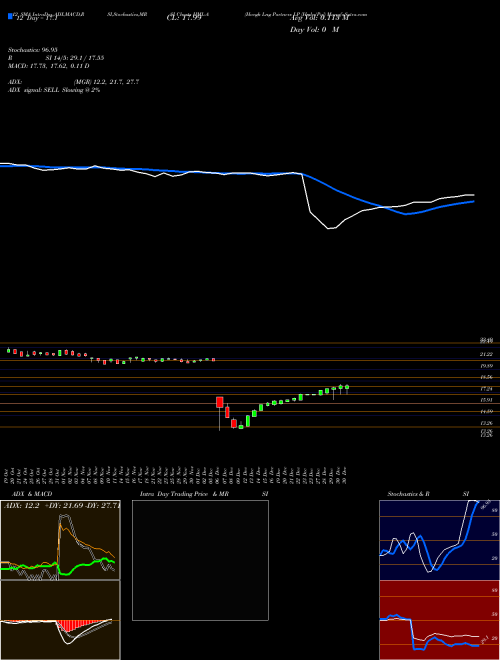Select the 'ADX signal: SELL Slowing @ 2%' text
The image size is (500, 660).
pos(54,90)
